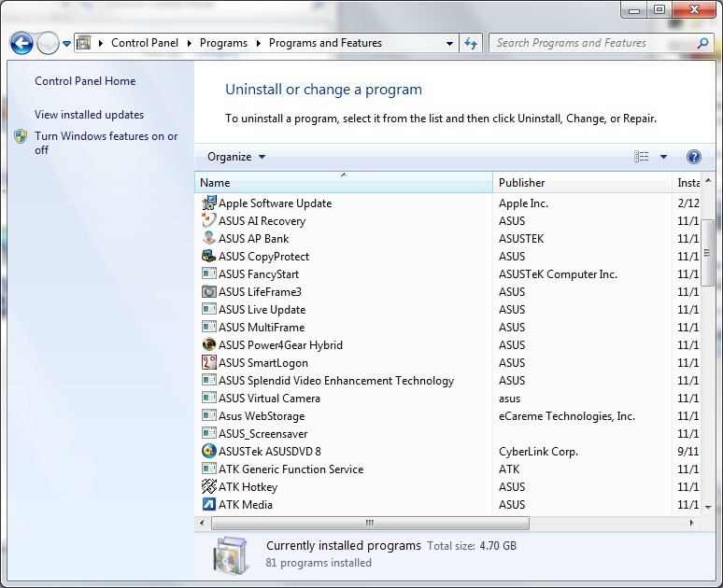The width and height of the screenshot is (723, 588).
Task: Click the ASUS Power4Gear Hybrid icon
Action: click(209, 344)
